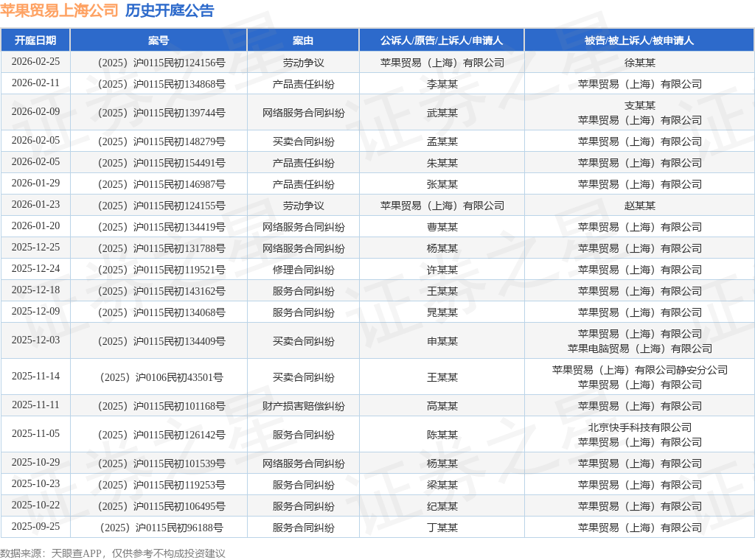Click the data source note 天眼查APP

click(x=76, y=553)
